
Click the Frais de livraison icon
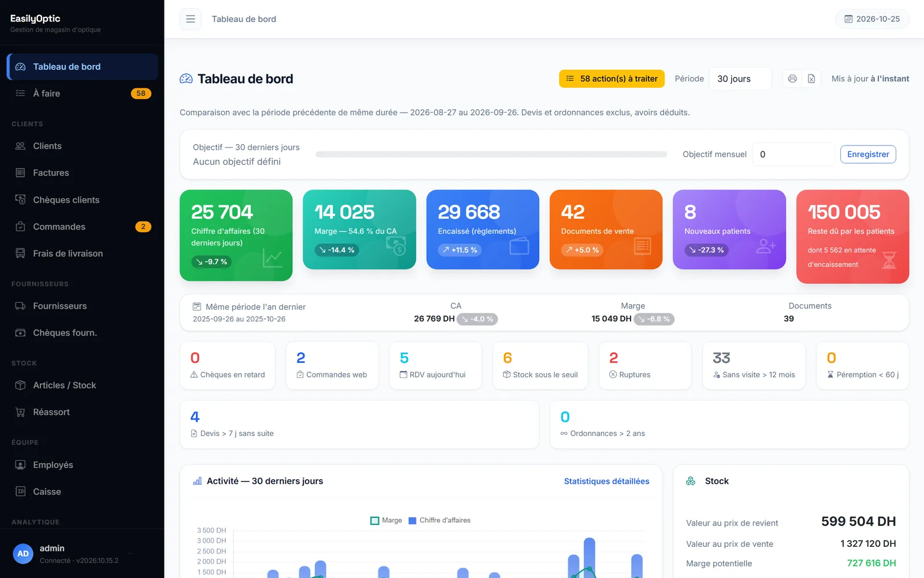pyautogui.click(x=20, y=253)
